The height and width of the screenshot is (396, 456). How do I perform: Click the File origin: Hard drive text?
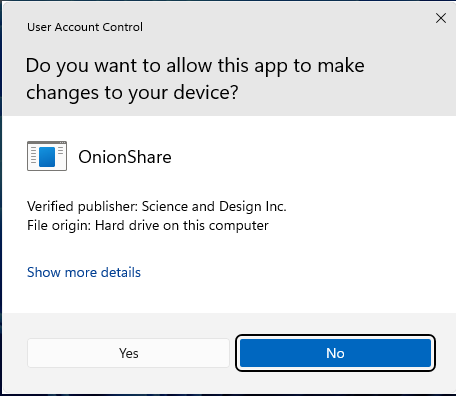(x=148, y=225)
